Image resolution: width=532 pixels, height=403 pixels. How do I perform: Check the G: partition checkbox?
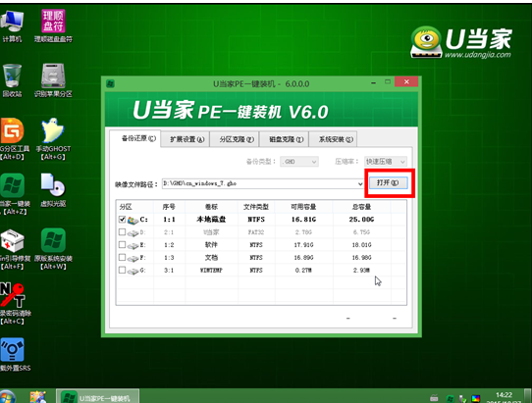(122, 270)
